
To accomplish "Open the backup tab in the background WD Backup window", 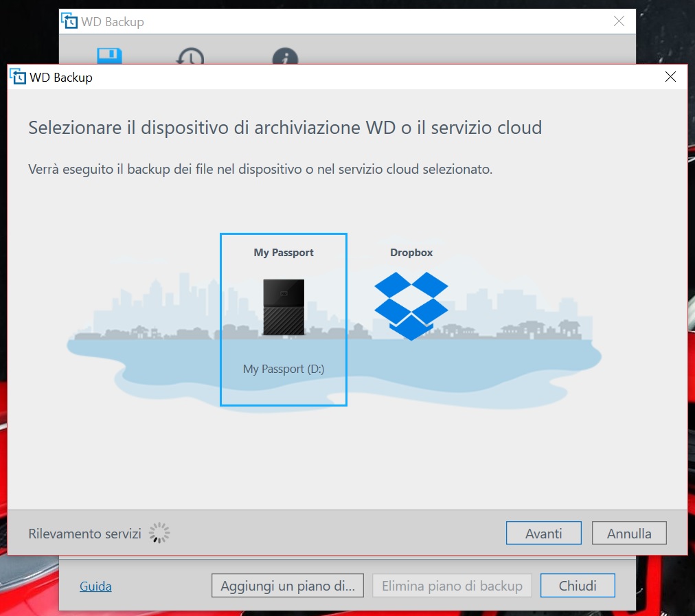I will [x=109, y=56].
